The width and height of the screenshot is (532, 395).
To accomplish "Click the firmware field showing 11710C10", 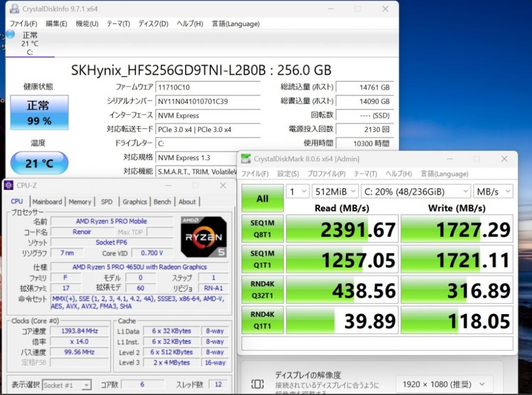I will pos(207,87).
